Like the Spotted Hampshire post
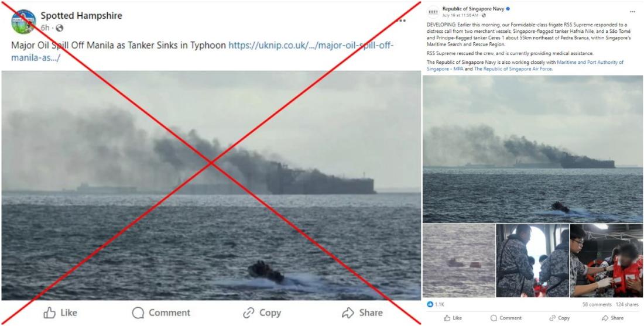Image resolution: width=644 pixels, height=326 pixels. [60, 313]
